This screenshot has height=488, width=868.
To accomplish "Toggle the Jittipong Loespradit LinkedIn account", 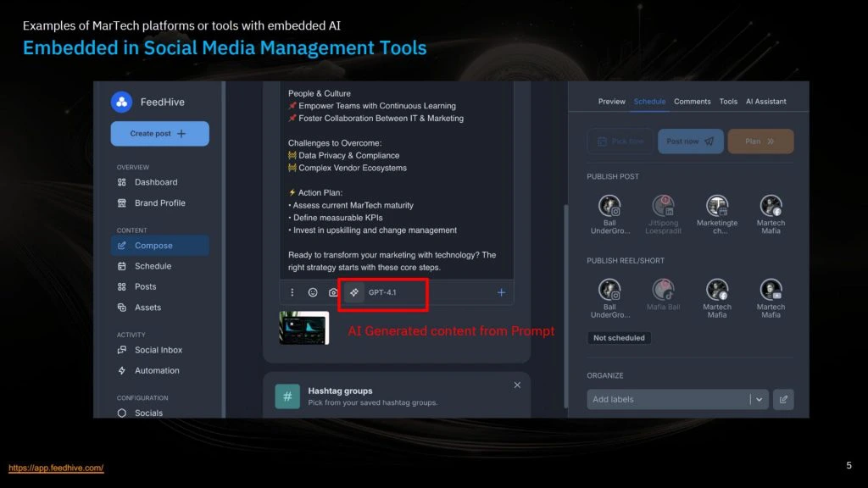I will point(664,206).
